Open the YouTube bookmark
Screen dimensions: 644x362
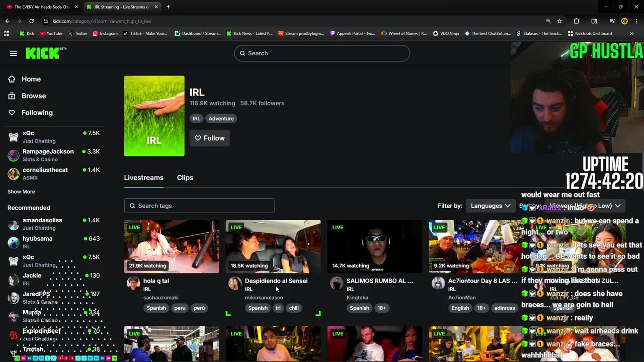pyautogui.click(x=50, y=34)
